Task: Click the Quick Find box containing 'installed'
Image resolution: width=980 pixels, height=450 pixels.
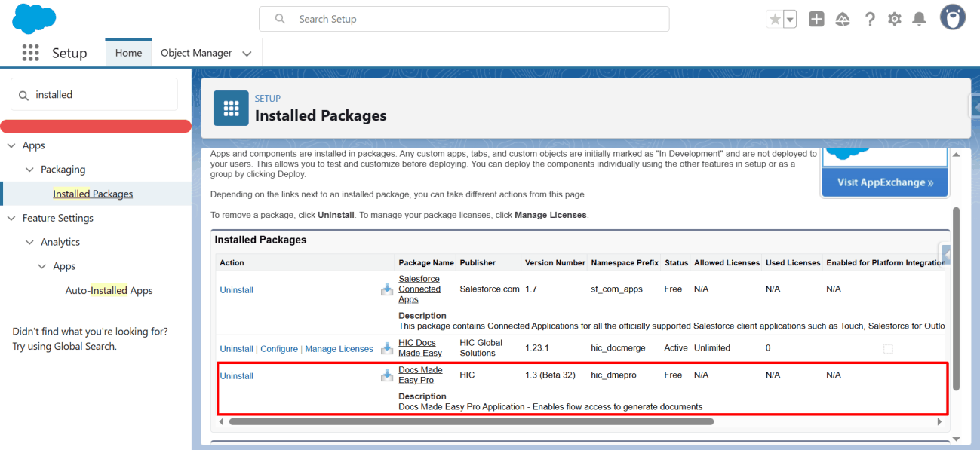Action: 94,94
